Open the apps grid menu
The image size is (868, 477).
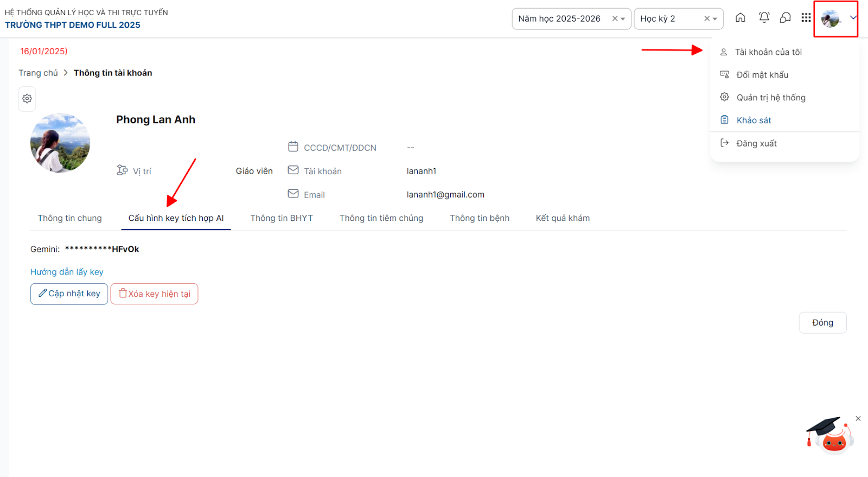(x=806, y=18)
